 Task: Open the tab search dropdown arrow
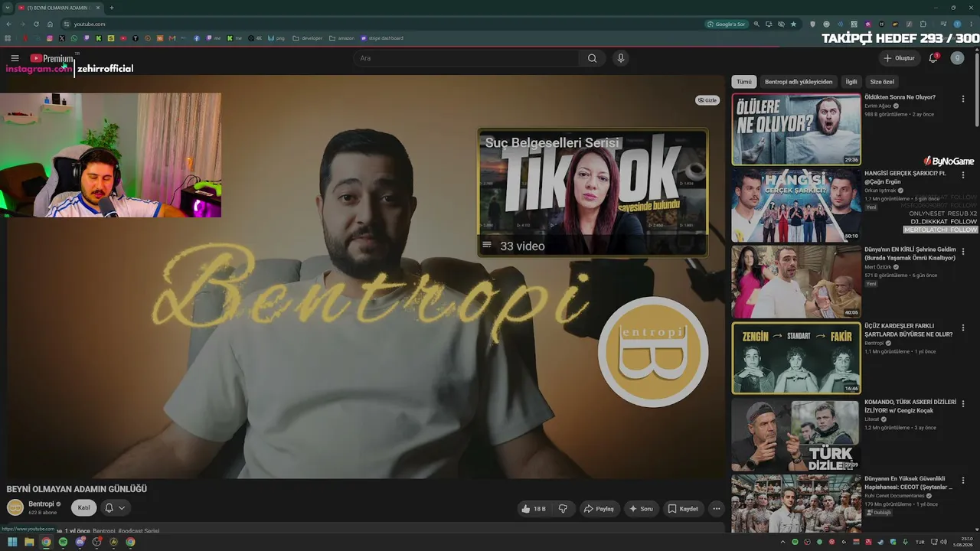(7, 8)
